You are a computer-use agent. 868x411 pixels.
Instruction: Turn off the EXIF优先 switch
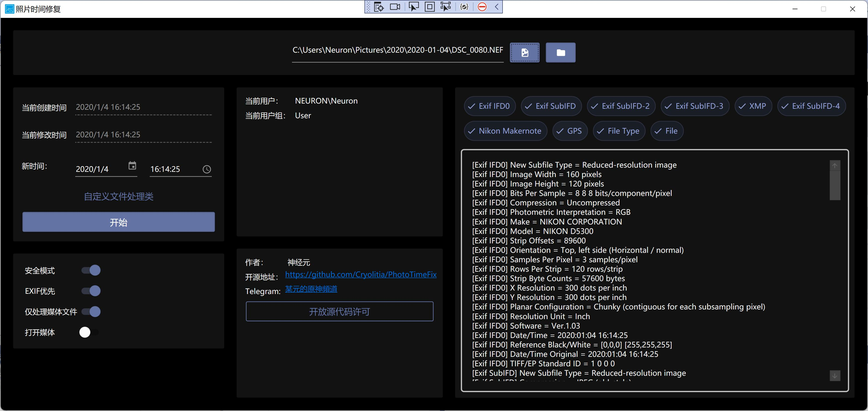tap(91, 291)
